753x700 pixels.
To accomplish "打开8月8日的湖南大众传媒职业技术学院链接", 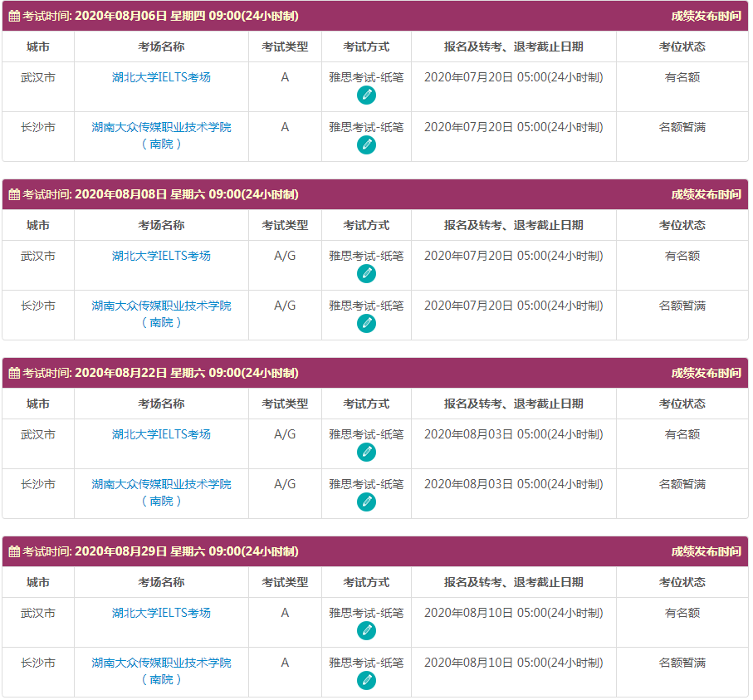I will [x=160, y=305].
